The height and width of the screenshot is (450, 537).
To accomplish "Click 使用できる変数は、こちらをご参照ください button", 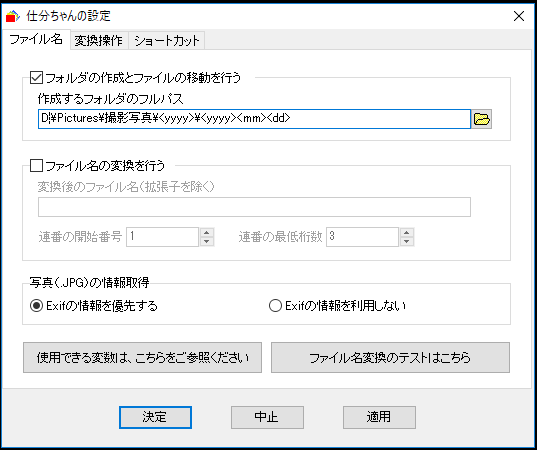I will pyautogui.click(x=142, y=358).
